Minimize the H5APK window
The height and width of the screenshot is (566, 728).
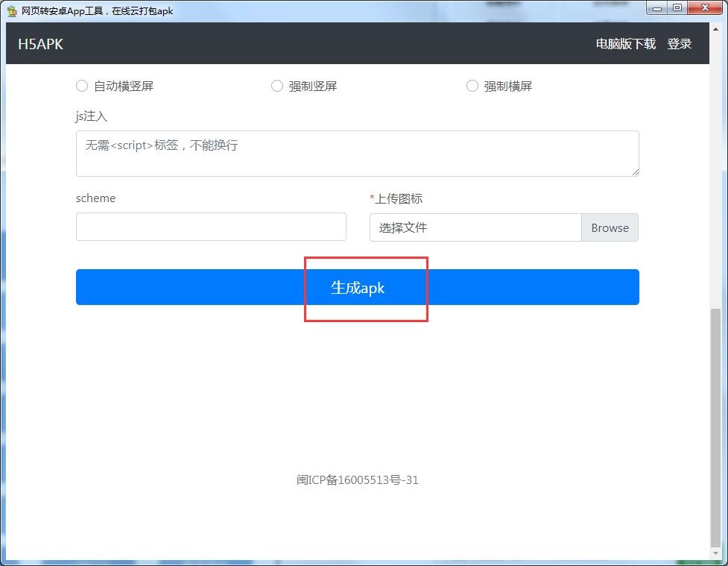coord(656,8)
